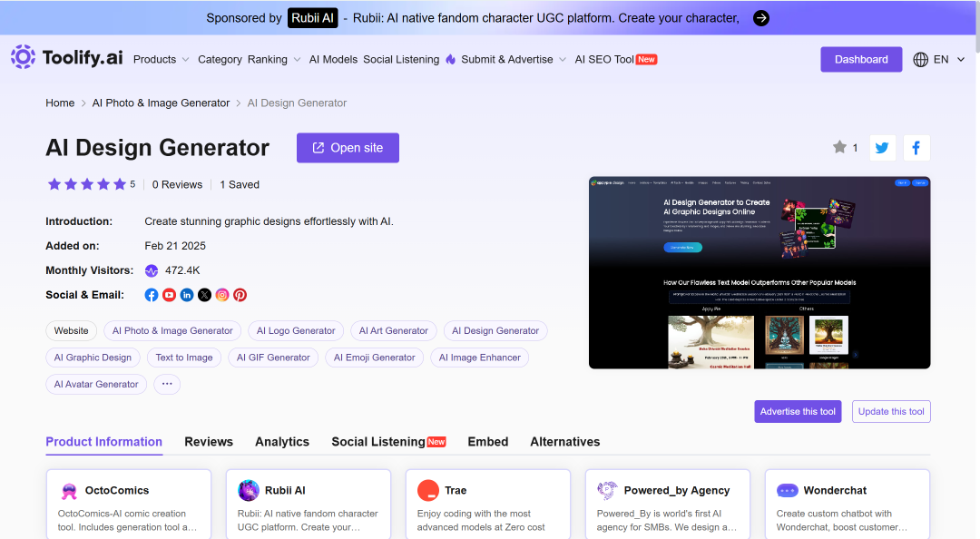The image size is (980, 539).
Task: Click the Rubii AI sponsor badge
Action: point(312,18)
